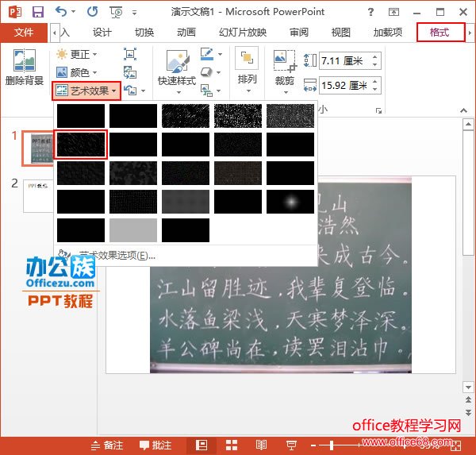Open the Undo history dropdown arrow
This screenshot has width=476, height=455.
click(x=73, y=12)
